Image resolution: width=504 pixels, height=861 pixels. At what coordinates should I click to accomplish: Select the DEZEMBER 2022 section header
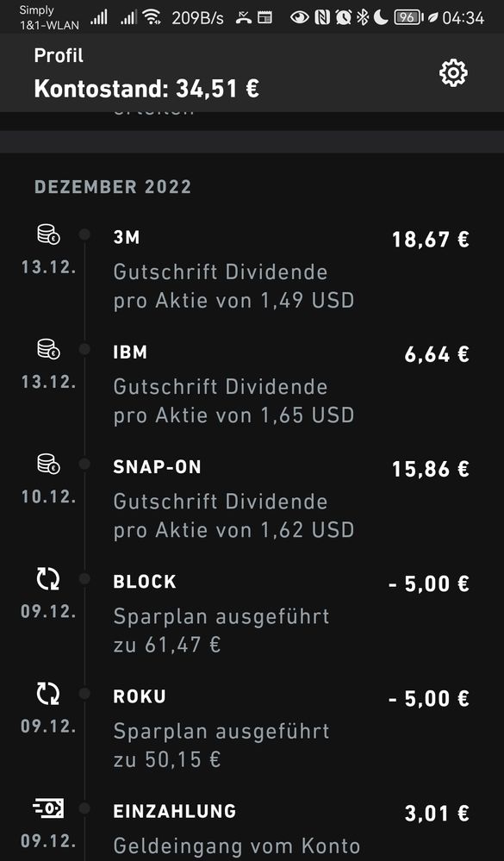click(112, 186)
